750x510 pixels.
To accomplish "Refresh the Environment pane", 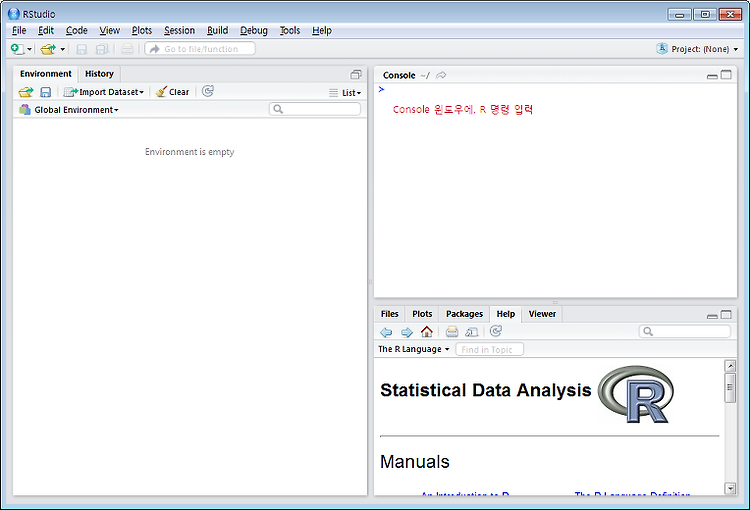I will 208,91.
